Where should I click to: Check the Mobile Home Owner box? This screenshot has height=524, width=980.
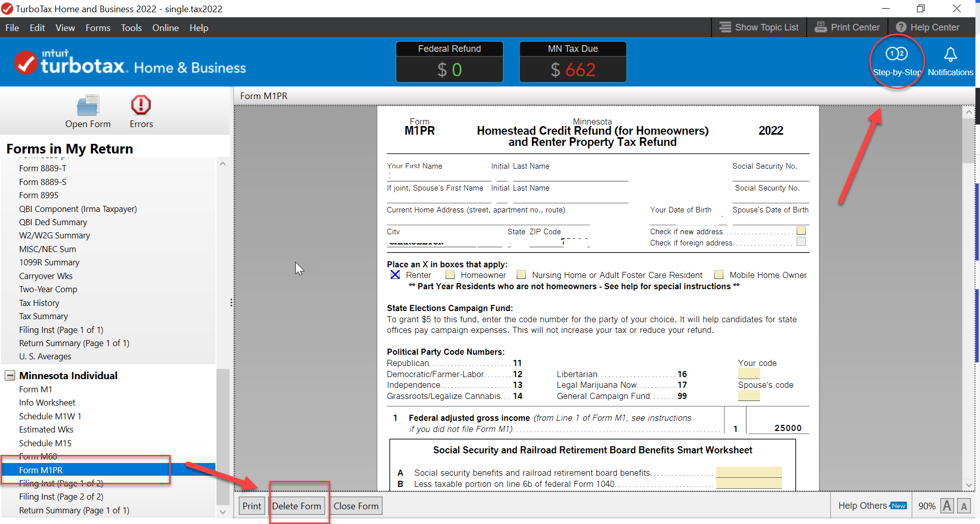click(x=719, y=275)
